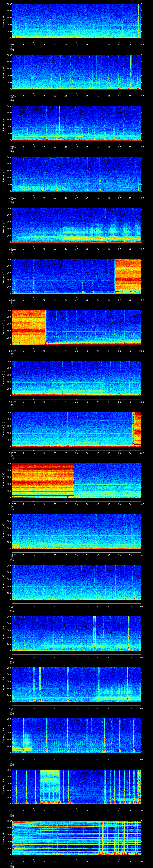
Task: Pick the spectrogram beginning at 9:14:00
Action: point(76,685)
